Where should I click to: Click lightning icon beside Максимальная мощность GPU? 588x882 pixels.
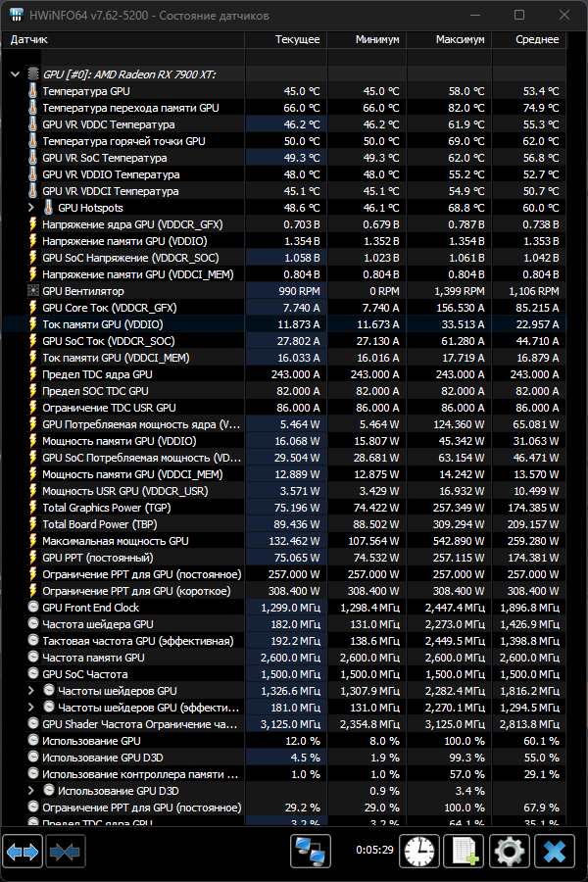[x=33, y=541]
